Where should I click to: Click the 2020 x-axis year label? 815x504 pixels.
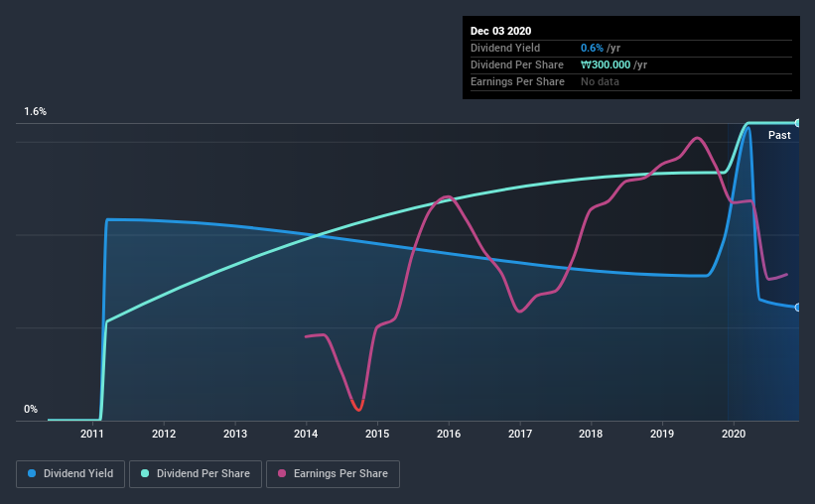coord(734,434)
